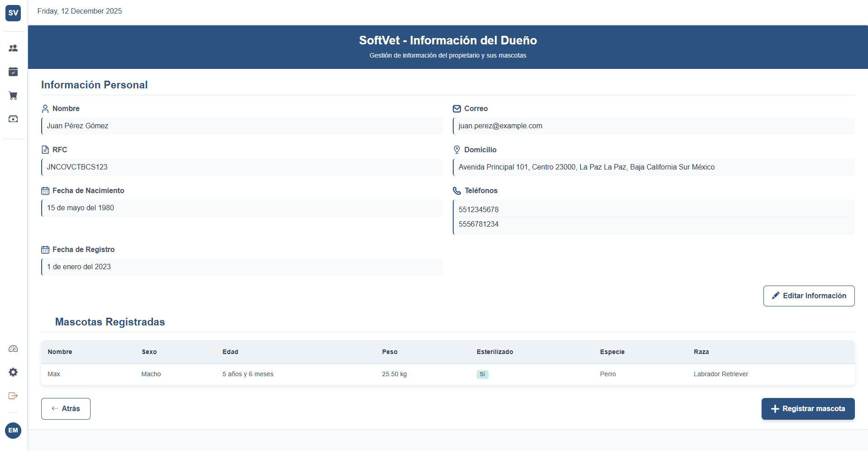Log out using the exit arrow icon

(13, 396)
